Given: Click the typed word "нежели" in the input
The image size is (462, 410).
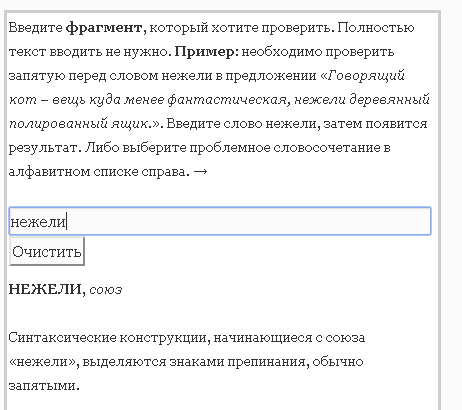Looking at the screenshot, I should 38,222.
